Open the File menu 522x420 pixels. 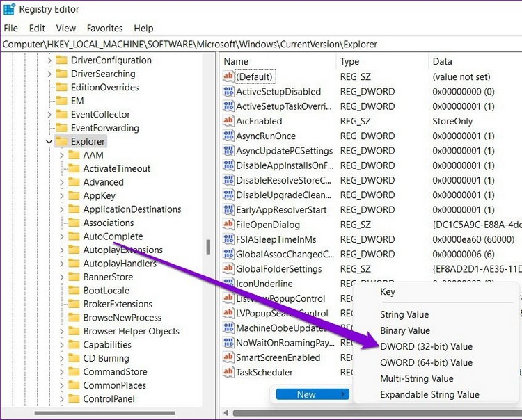click(x=10, y=29)
